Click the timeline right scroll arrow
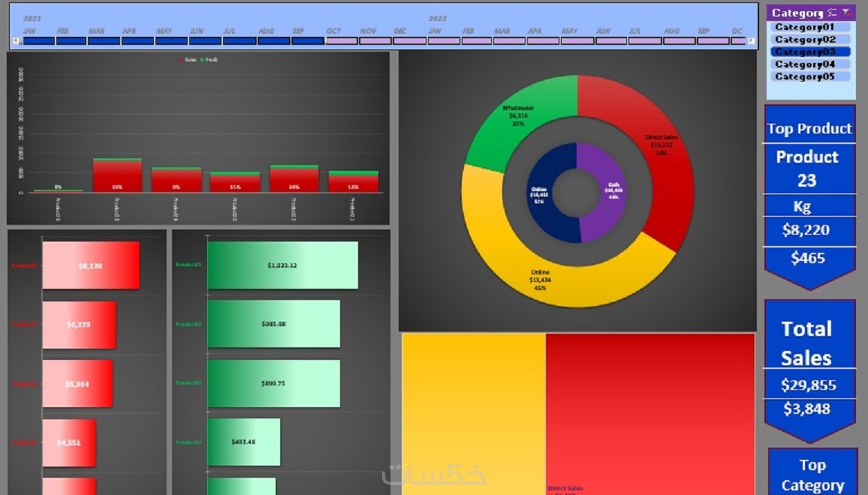Viewport: 868px width, 495px height. point(751,41)
